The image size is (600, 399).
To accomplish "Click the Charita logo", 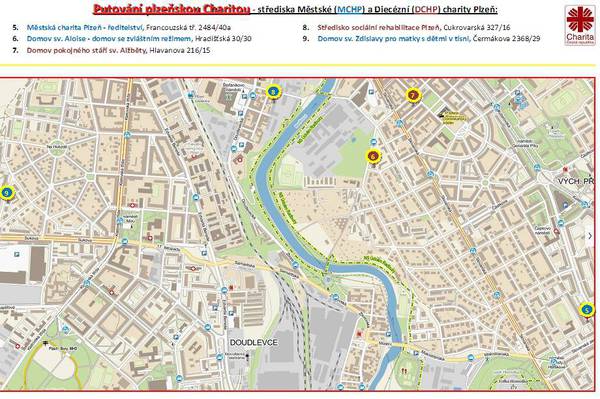I will [x=580, y=25].
